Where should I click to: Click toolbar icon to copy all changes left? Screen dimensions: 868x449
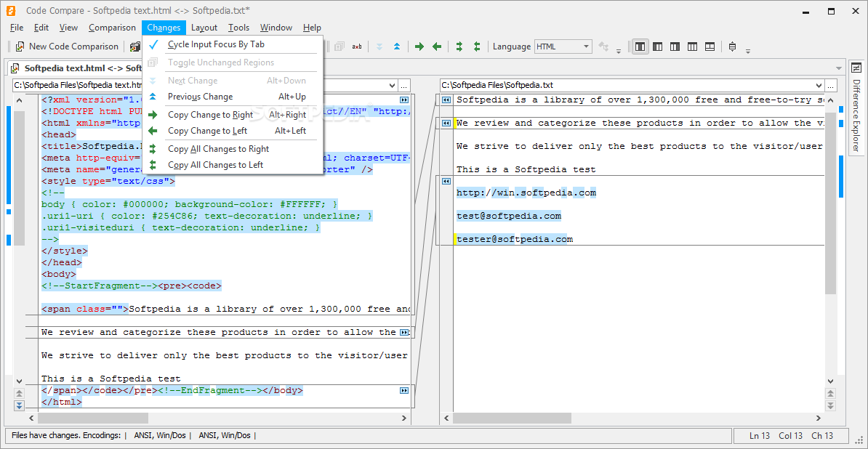(477, 46)
